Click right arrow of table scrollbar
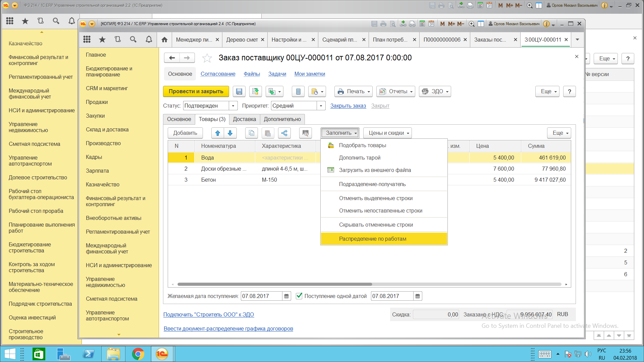The width and height of the screenshot is (644, 362). pyautogui.click(x=566, y=284)
